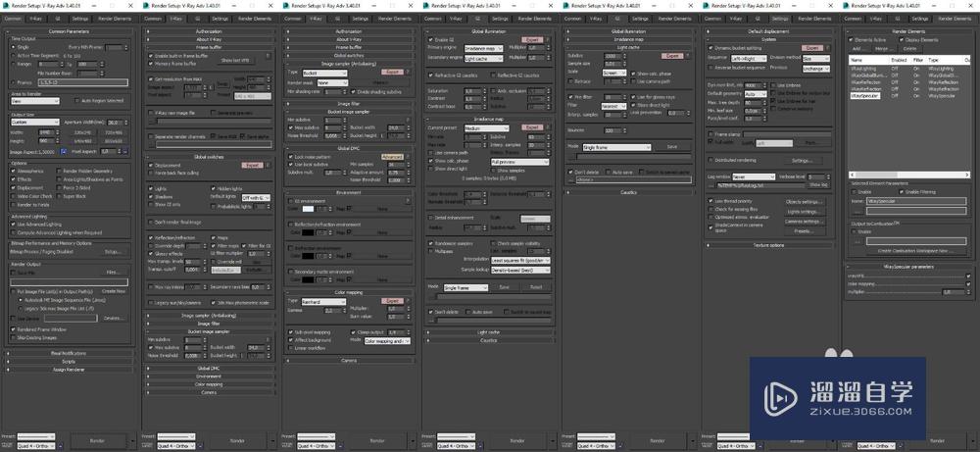The image size is (980, 452).
Task: Toggle Get resolution from MAX checkbox
Action: pos(151,79)
